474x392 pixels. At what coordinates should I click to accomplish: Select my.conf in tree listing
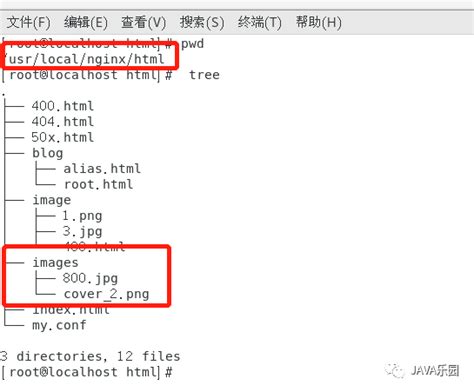(59, 325)
